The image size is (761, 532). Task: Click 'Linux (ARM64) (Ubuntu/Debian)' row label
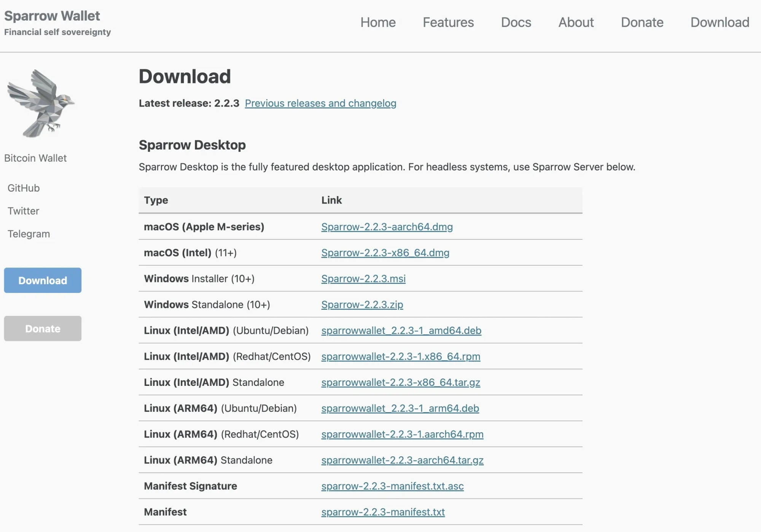coord(220,408)
